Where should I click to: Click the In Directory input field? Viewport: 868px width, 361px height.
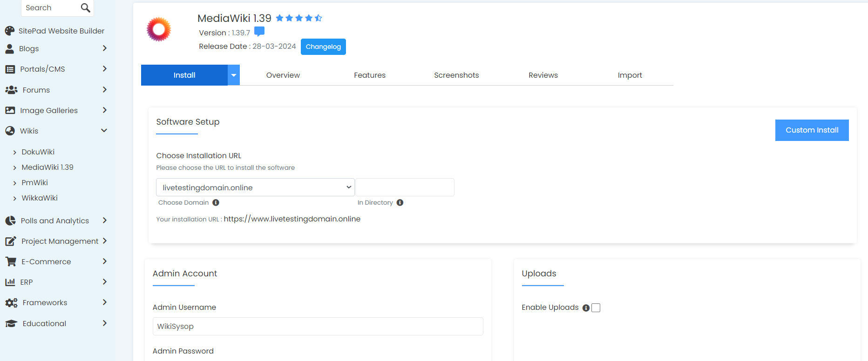point(405,187)
